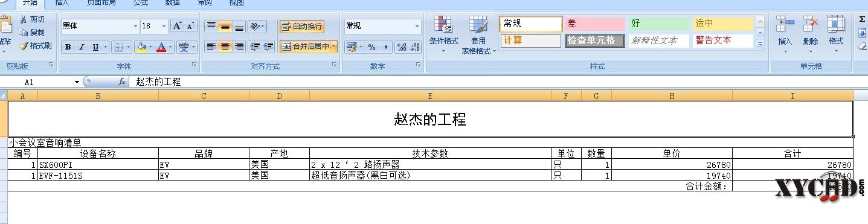Apply yellow fill color bucket
The width and height of the screenshot is (868, 224).
tap(141, 47)
